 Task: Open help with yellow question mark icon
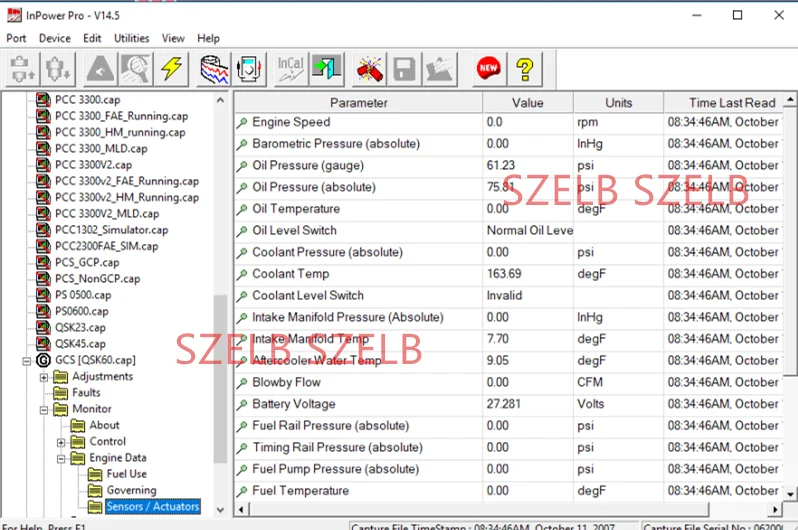point(525,68)
